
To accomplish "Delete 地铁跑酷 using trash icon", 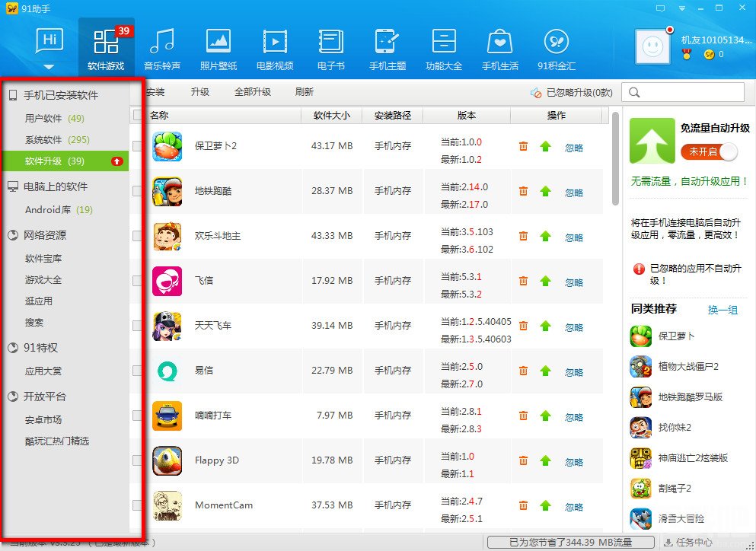I will 523,191.
